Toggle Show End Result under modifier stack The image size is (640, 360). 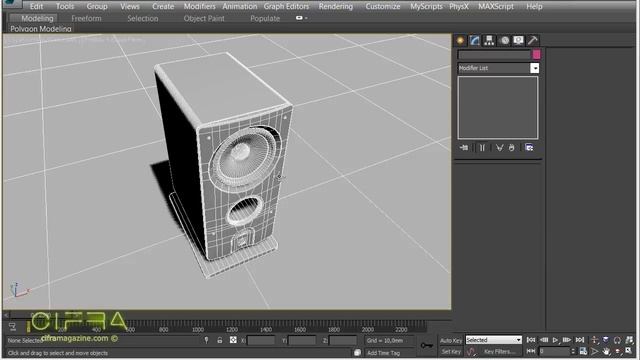pyautogui.click(x=482, y=148)
